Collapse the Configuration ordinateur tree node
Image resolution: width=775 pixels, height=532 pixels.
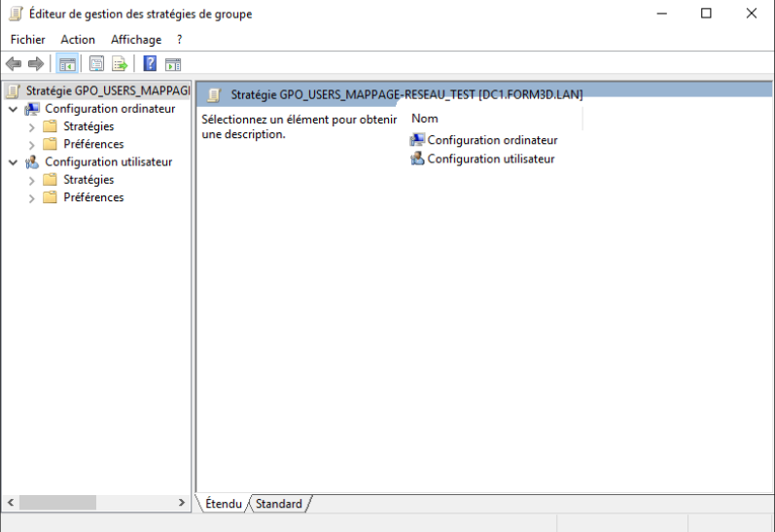pos(14,109)
